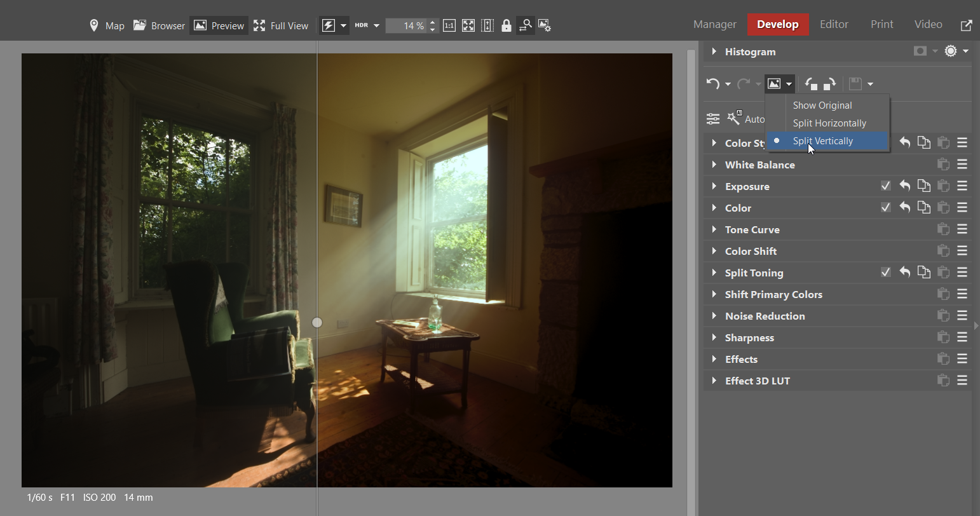Click the zoom lock padlock icon
Screen dimensions: 980x516
[507, 25]
